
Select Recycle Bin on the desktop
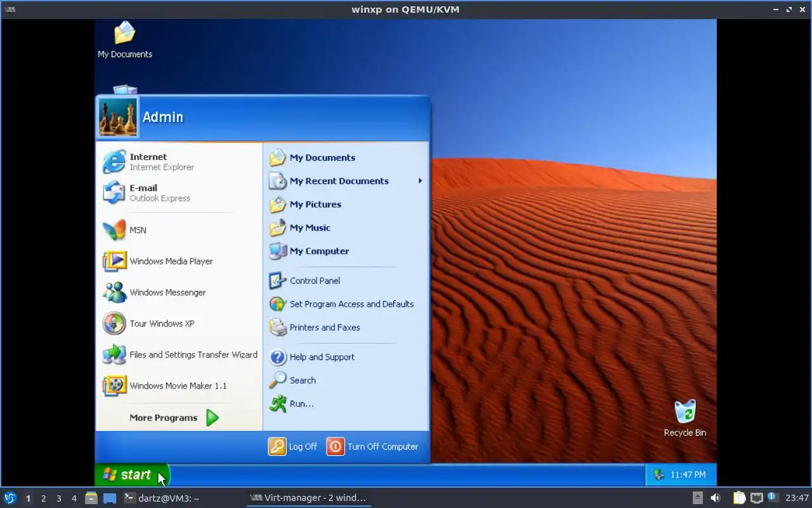point(685,418)
